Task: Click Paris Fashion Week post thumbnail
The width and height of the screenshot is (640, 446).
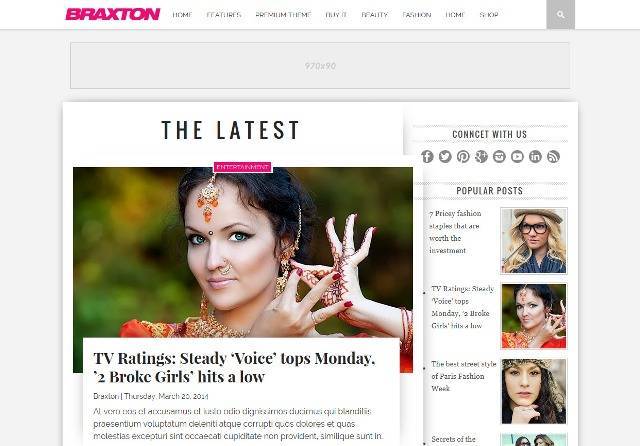Action: coord(533,391)
